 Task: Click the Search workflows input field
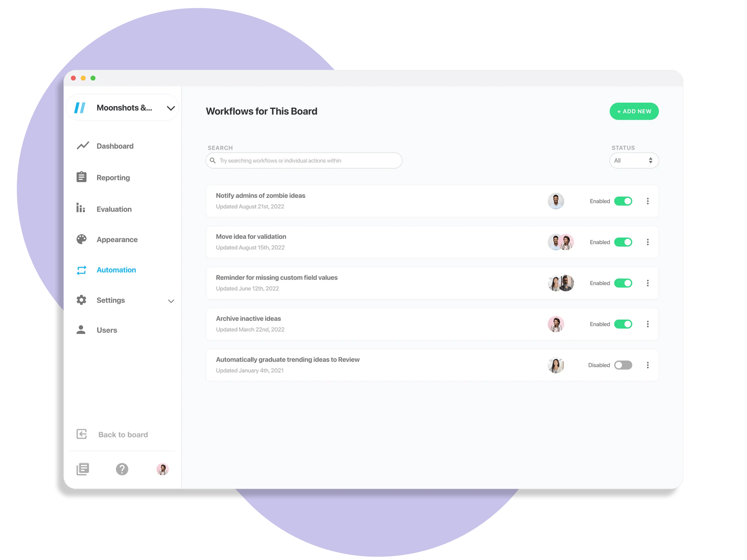304,160
